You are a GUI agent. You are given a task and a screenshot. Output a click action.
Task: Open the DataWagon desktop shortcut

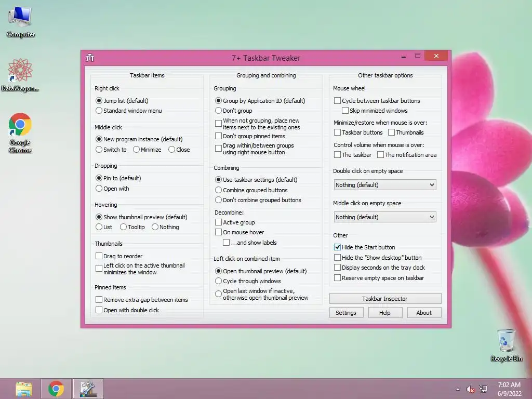[x=20, y=75]
